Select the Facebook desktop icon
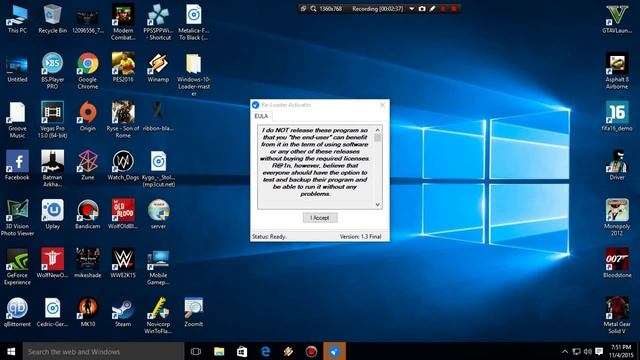The image size is (640, 360). point(17,165)
